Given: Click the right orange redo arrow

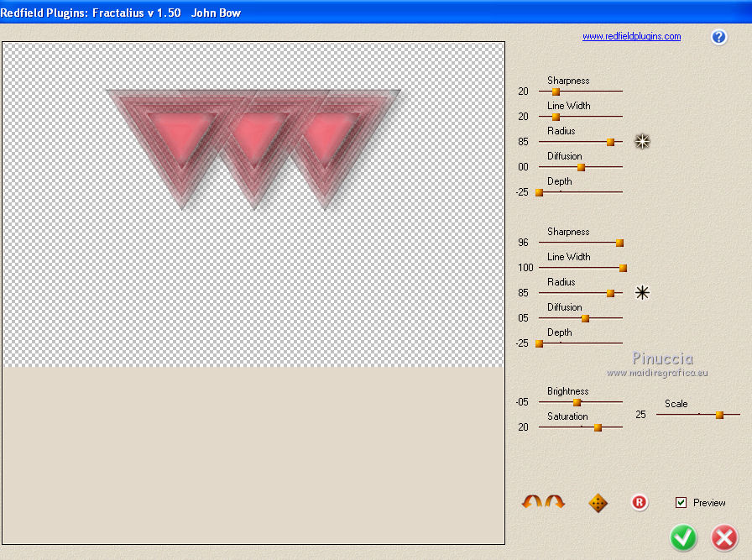Looking at the screenshot, I should coord(555,501).
